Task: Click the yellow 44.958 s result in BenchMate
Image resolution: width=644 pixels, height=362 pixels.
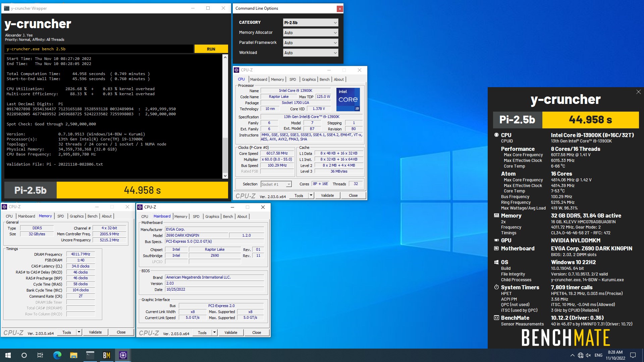Action: coord(590,120)
